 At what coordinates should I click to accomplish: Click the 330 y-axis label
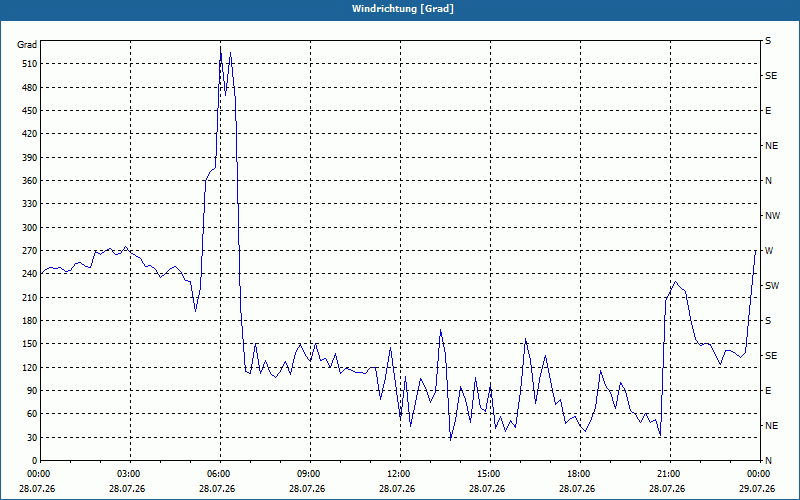(30, 204)
